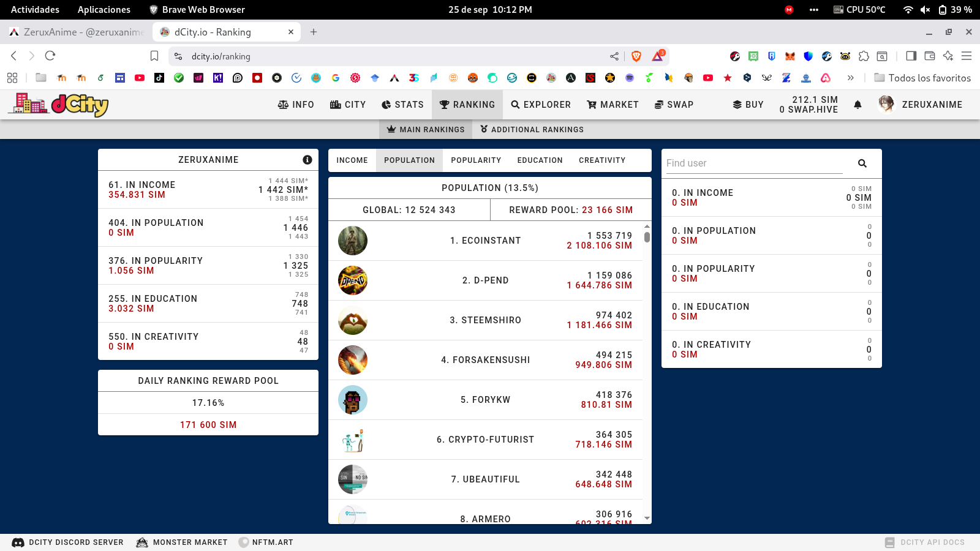
Task: Open CRYPTO-FUTURIST's avatar in the ranking list
Action: 353,440
